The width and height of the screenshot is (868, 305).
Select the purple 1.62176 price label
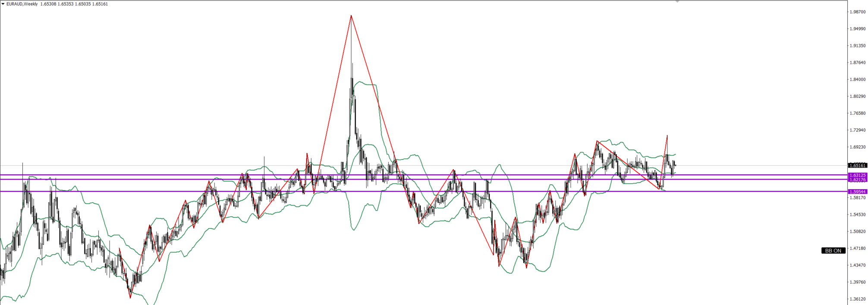point(857,180)
